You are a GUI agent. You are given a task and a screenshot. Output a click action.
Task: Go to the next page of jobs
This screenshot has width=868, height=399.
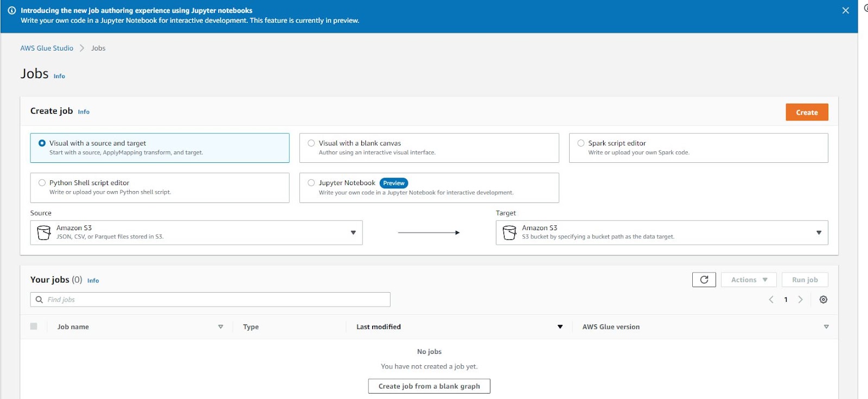click(800, 300)
